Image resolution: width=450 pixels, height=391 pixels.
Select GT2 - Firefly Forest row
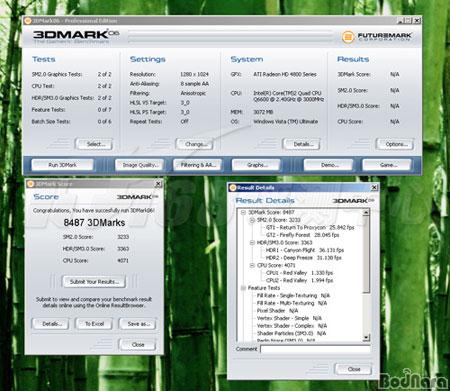(x=302, y=235)
